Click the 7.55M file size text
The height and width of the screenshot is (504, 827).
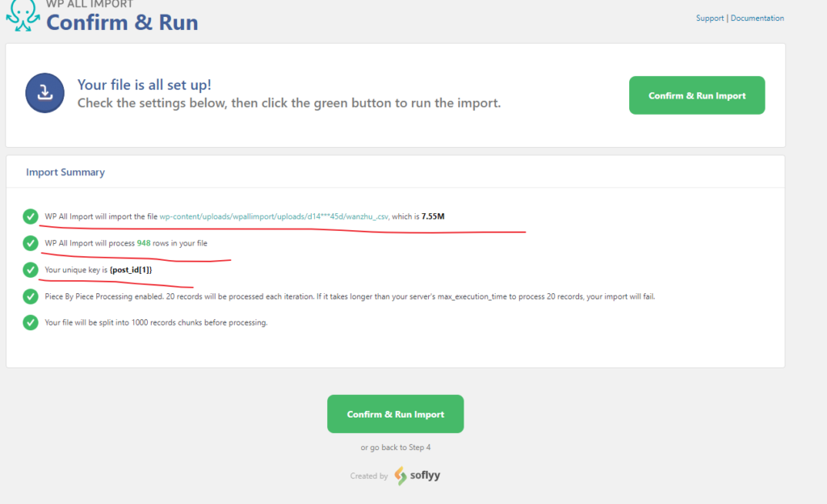point(433,216)
